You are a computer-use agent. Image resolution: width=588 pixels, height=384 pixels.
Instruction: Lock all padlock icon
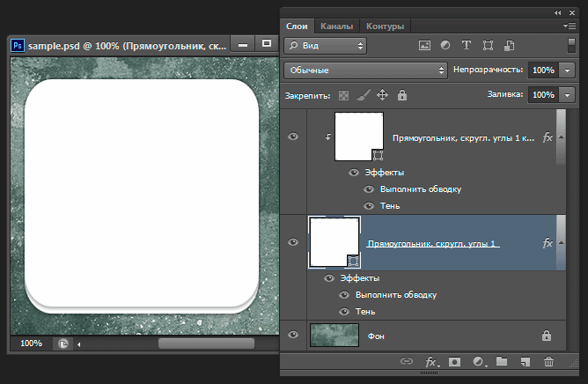[402, 95]
